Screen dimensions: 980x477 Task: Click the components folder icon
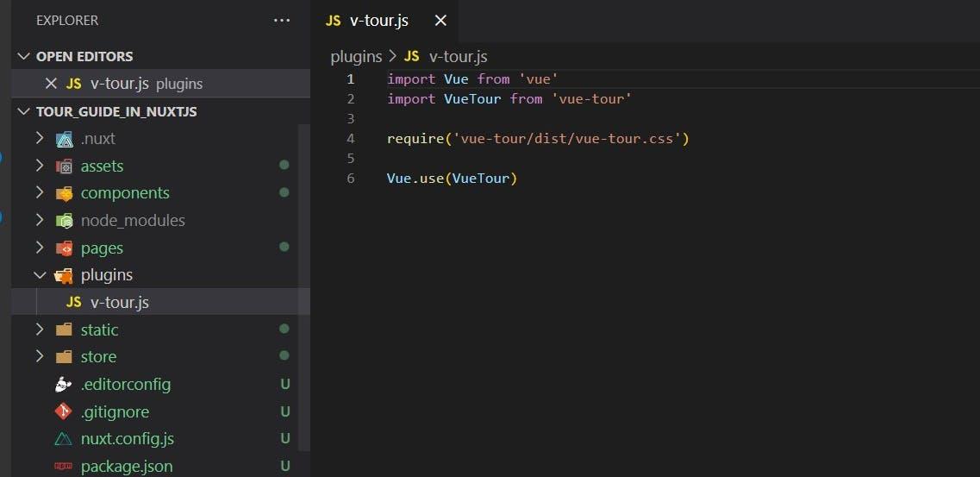(x=64, y=193)
